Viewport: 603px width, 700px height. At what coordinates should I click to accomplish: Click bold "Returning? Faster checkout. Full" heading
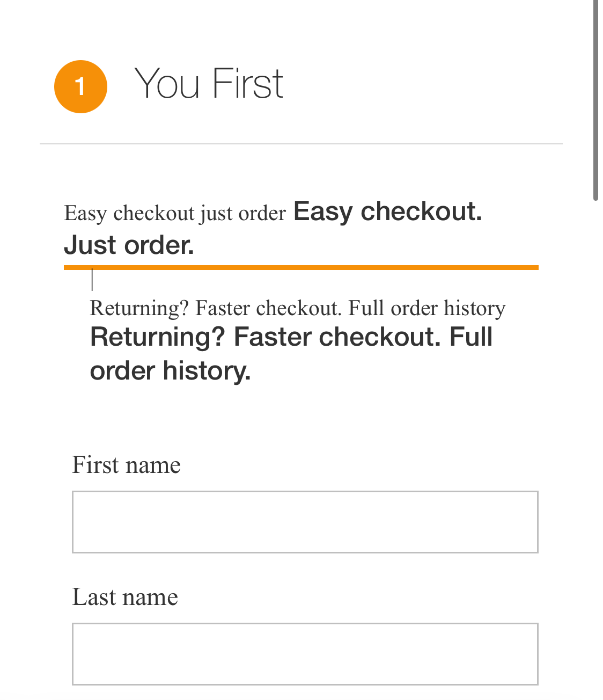pyautogui.click(x=291, y=337)
